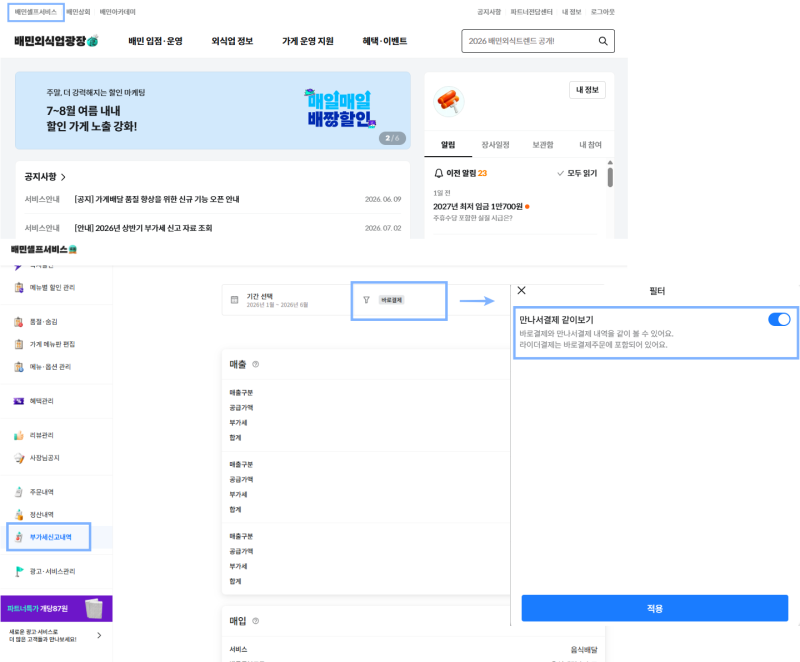Click the 파트너전담센터 link
Image resolution: width=800 pixels, height=662 pixels.
pyautogui.click(x=531, y=12)
